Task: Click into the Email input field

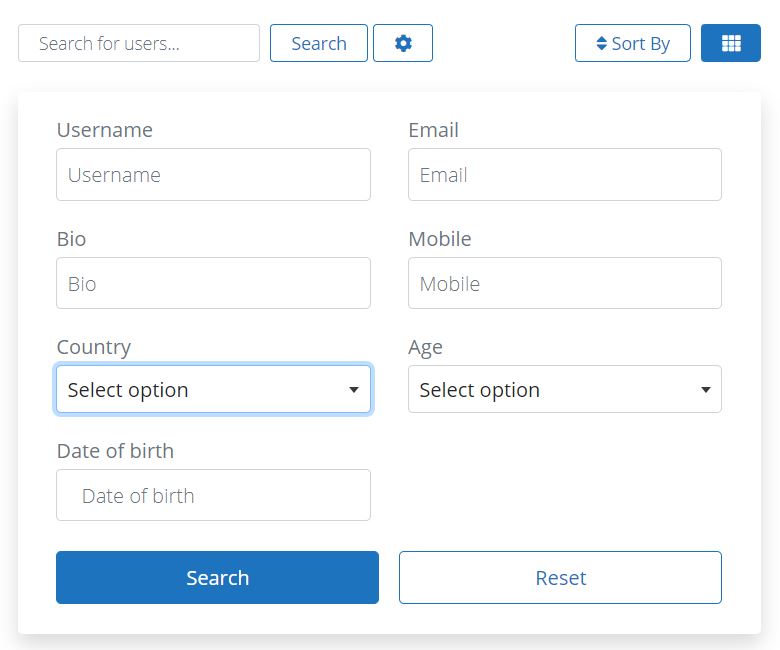Action: [565, 175]
